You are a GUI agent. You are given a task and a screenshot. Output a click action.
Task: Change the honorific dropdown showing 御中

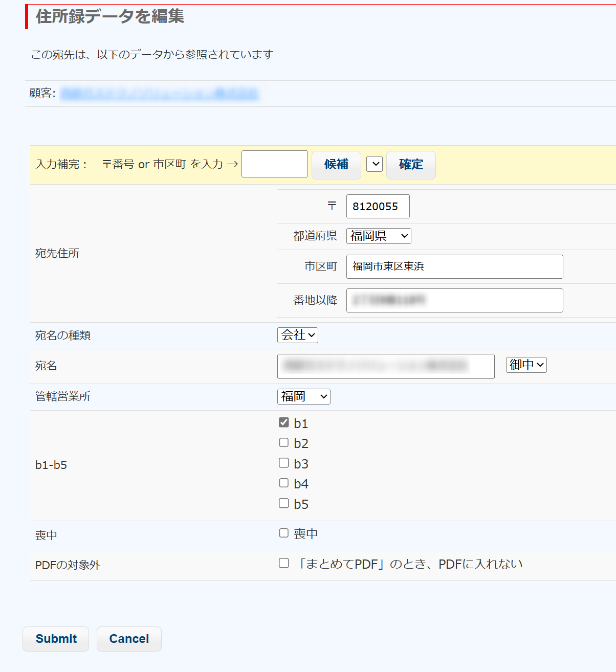pyautogui.click(x=526, y=365)
